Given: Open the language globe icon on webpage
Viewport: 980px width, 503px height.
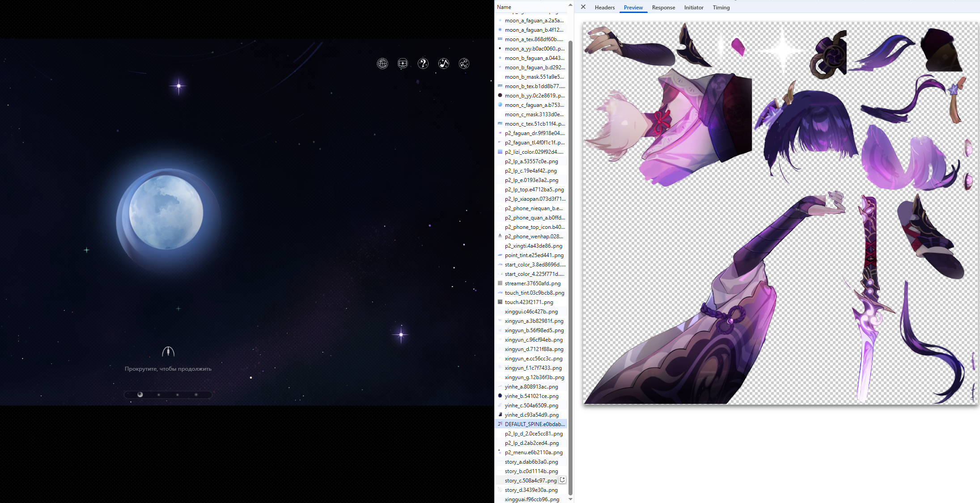Looking at the screenshot, I should tap(382, 63).
